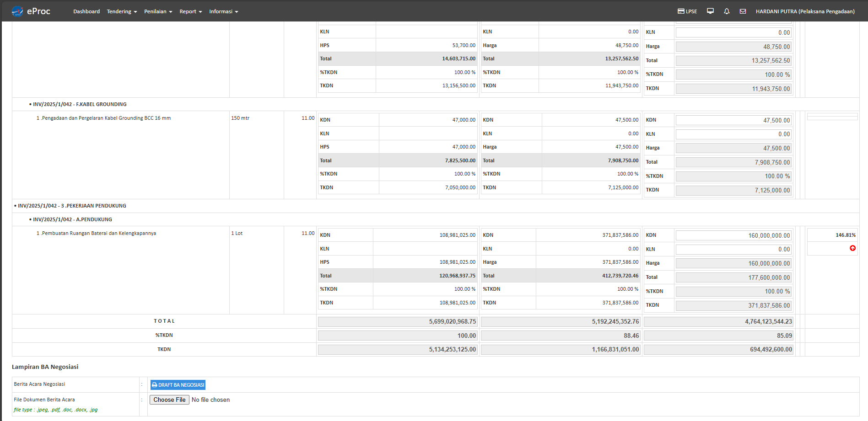Expand the Tendering dropdown menu

(x=122, y=11)
